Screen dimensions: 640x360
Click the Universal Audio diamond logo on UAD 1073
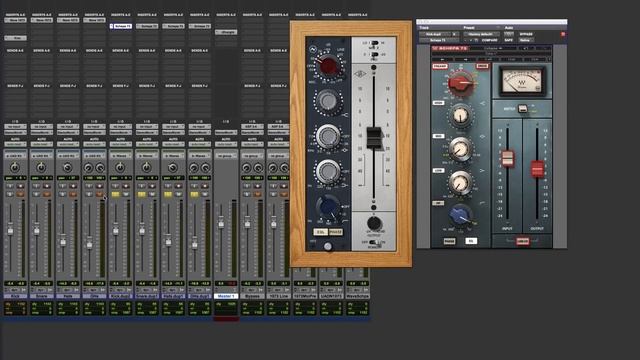[360, 74]
